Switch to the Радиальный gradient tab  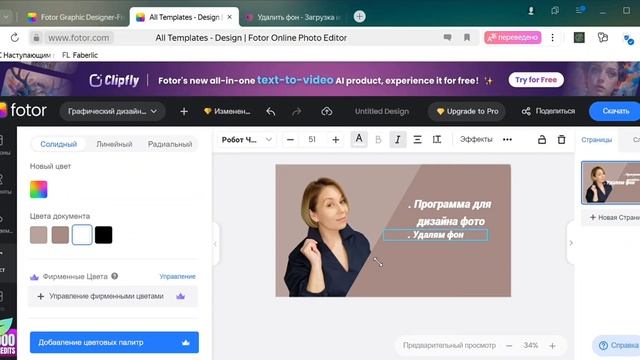170,144
